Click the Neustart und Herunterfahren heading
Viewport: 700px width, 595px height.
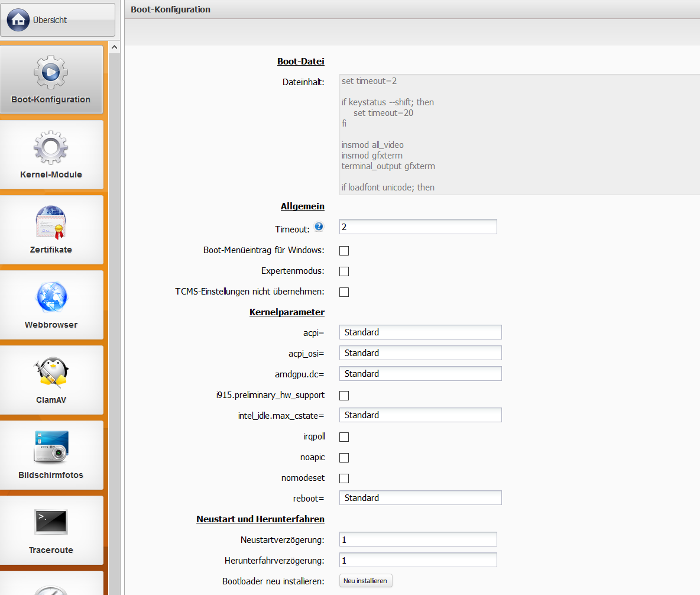[x=261, y=519]
